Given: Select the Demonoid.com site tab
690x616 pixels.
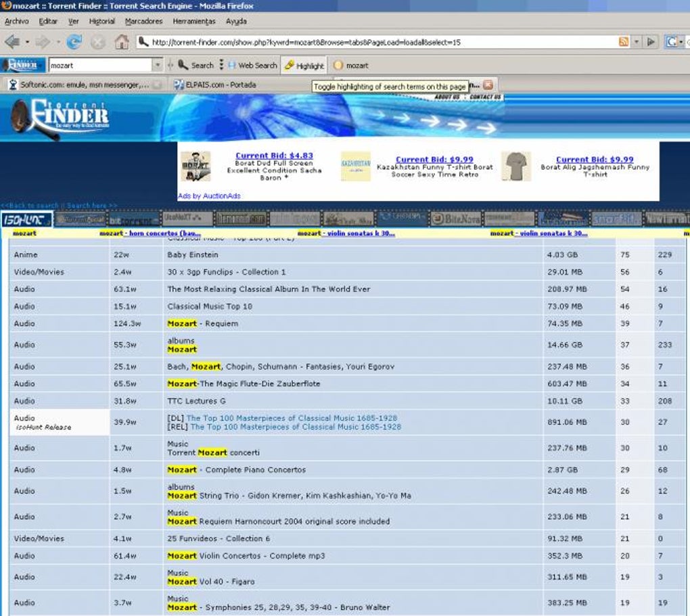Looking at the screenshot, I should point(241,218).
